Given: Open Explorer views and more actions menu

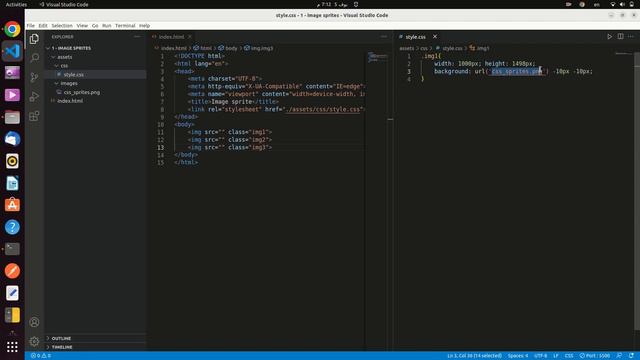Looking at the screenshot, I should (137, 37).
